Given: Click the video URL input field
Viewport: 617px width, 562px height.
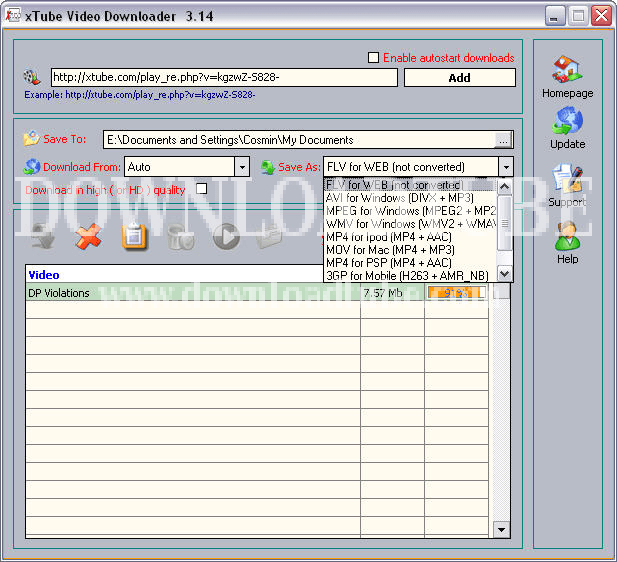Looking at the screenshot, I should point(223,78).
